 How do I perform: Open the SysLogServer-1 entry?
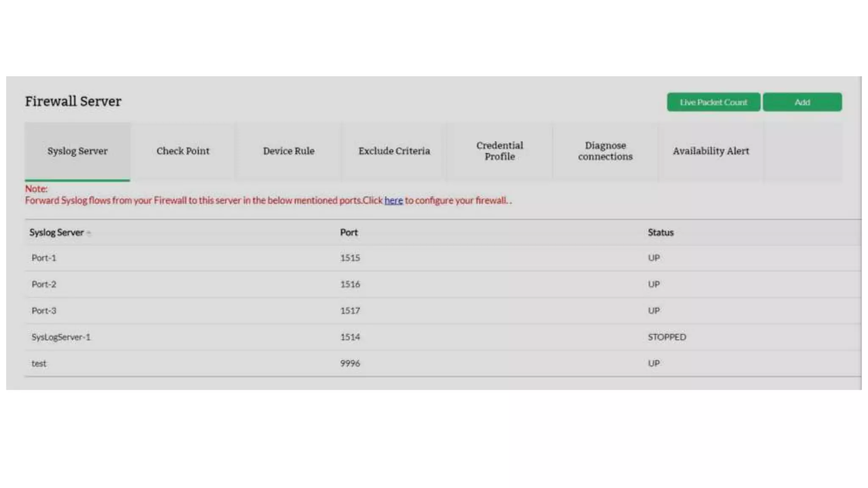[x=61, y=337]
